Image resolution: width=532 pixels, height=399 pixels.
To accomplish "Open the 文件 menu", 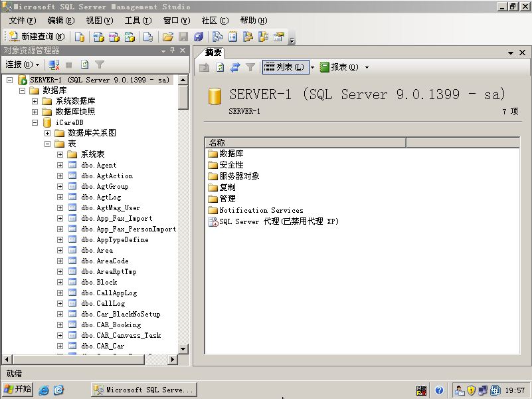I will click(23, 21).
